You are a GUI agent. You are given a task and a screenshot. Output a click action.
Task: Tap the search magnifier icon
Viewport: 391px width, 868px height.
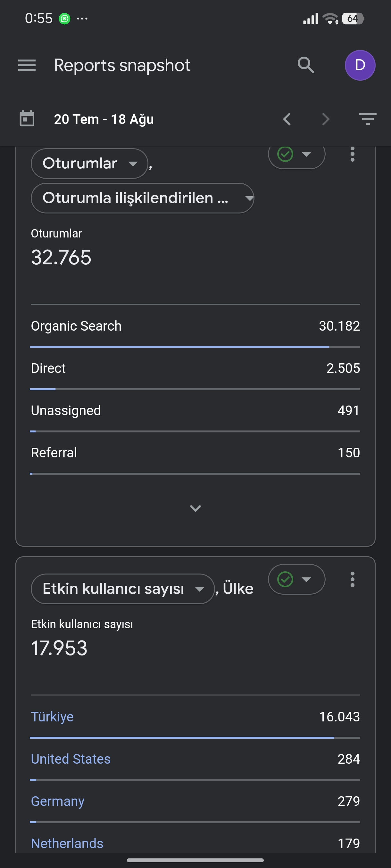click(x=306, y=65)
